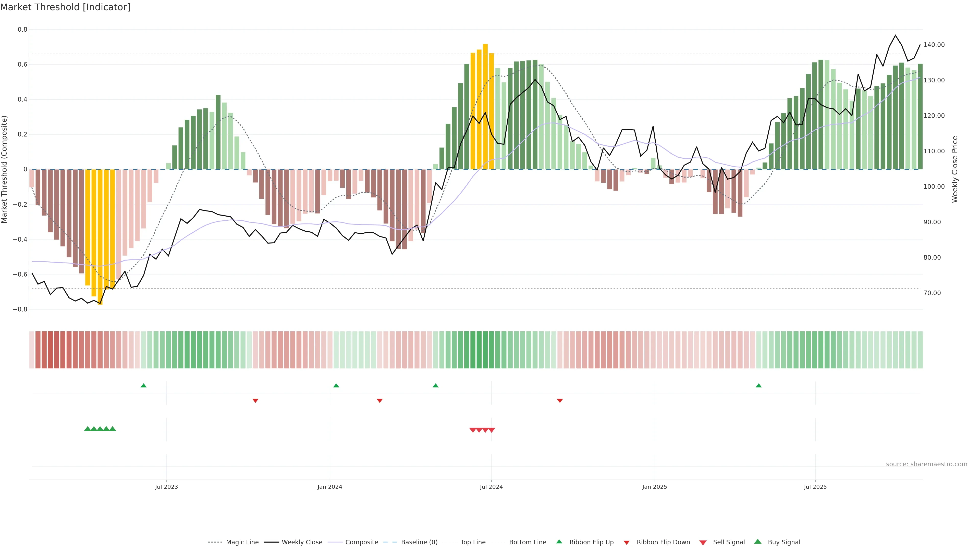Click the 2025 green ribbon flip-up marker

[x=758, y=386]
